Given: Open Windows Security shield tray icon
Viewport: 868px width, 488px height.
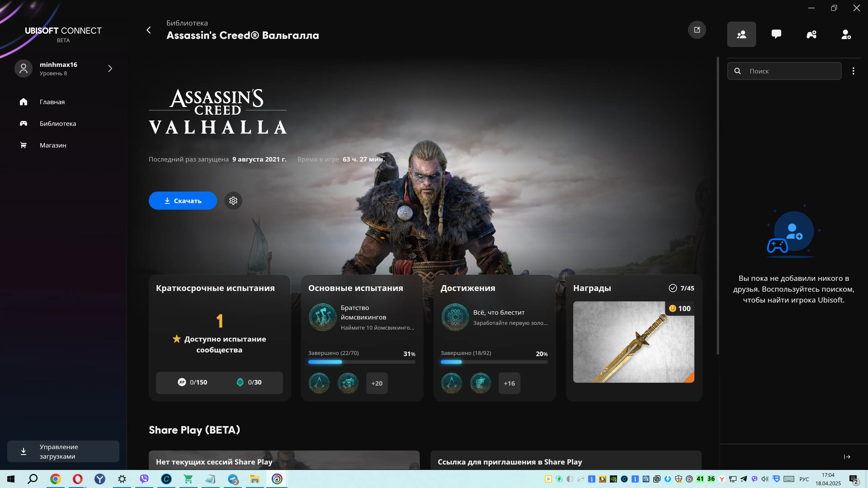Looking at the screenshot, I should [x=678, y=479].
